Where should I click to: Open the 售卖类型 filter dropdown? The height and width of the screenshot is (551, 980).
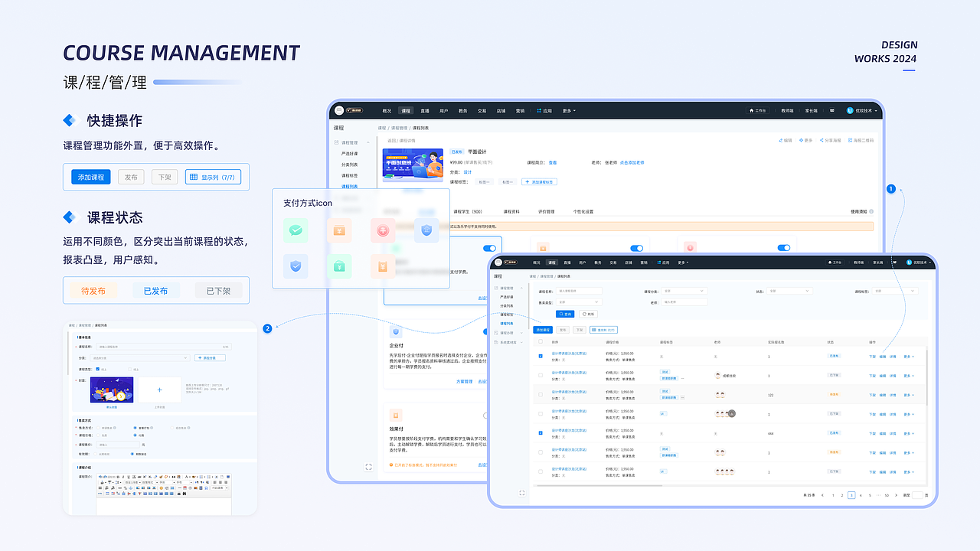pos(578,302)
